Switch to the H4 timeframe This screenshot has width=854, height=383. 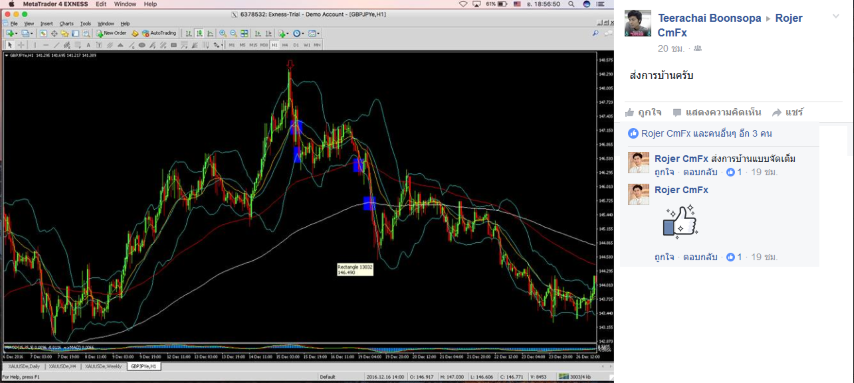pyautogui.click(x=285, y=45)
